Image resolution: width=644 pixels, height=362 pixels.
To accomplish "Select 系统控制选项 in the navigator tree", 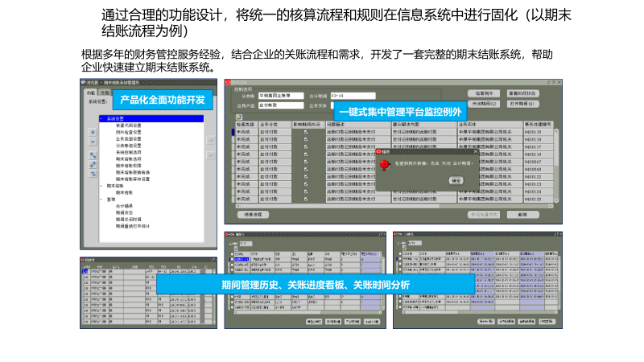I will pyautogui.click(x=129, y=152).
